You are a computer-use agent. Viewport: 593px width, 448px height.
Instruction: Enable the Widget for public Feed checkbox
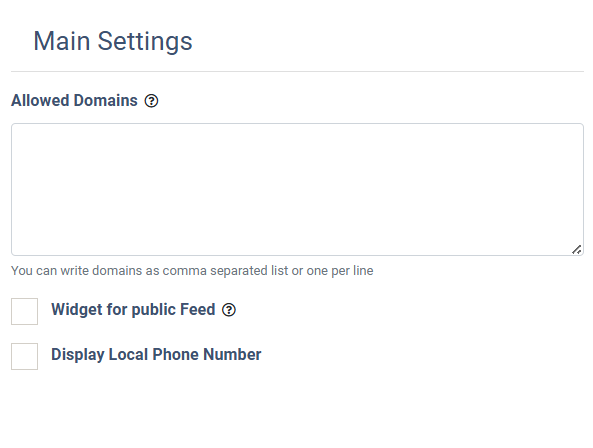click(25, 311)
